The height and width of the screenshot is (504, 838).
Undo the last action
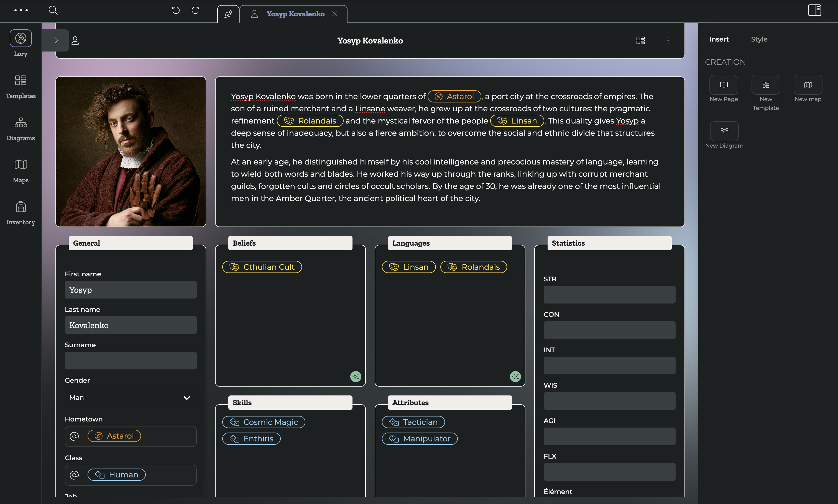(176, 10)
